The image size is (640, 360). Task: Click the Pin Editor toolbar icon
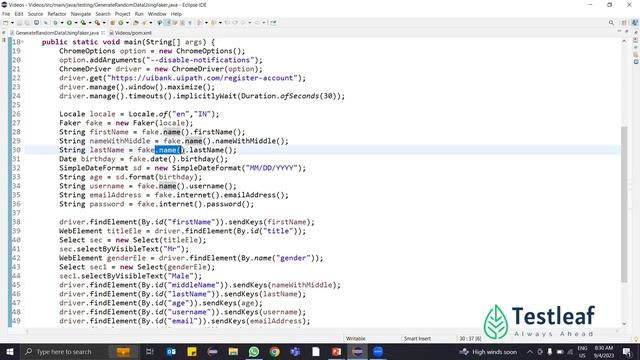[x=273, y=23]
